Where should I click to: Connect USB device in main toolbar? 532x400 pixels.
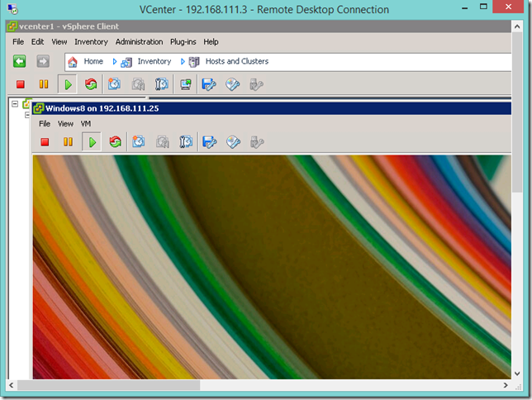pyautogui.click(x=256, y=84)
